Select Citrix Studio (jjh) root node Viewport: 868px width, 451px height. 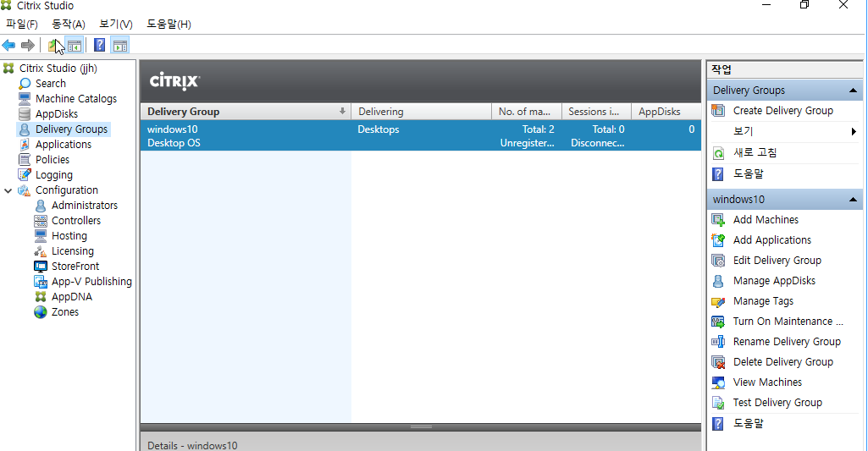click(x=58, y=68)
